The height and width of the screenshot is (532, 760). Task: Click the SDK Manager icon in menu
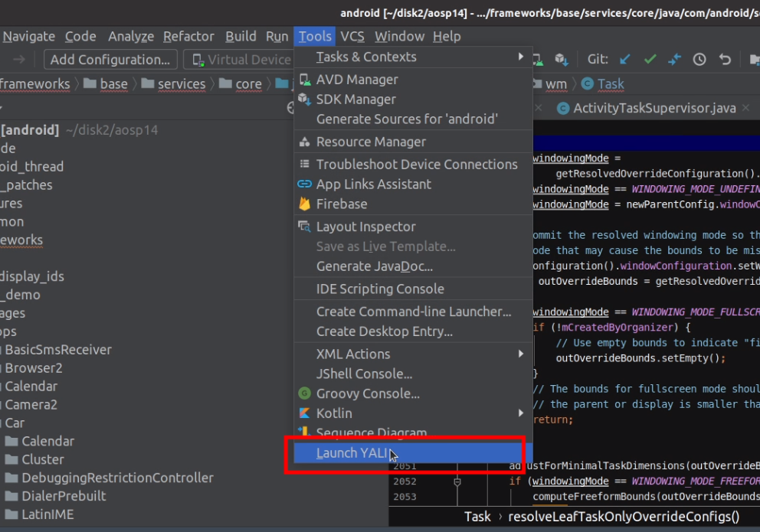304,100
